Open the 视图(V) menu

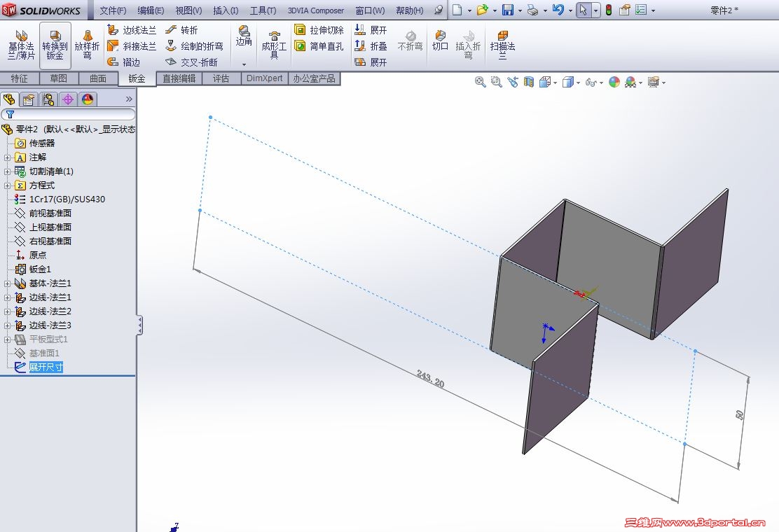188,10
